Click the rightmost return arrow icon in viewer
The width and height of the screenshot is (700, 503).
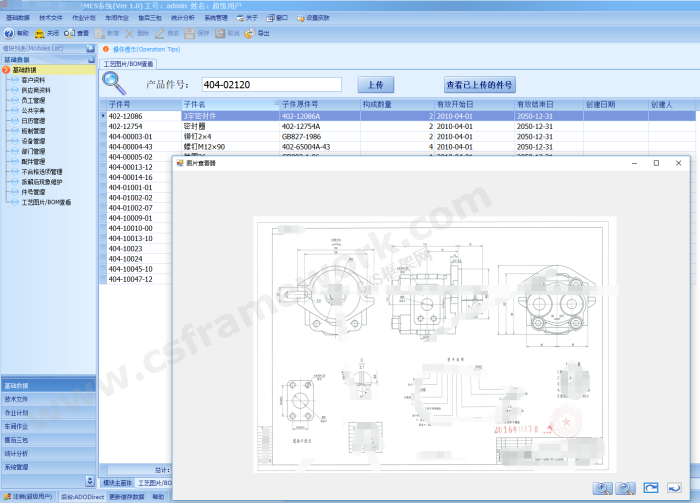675,487
